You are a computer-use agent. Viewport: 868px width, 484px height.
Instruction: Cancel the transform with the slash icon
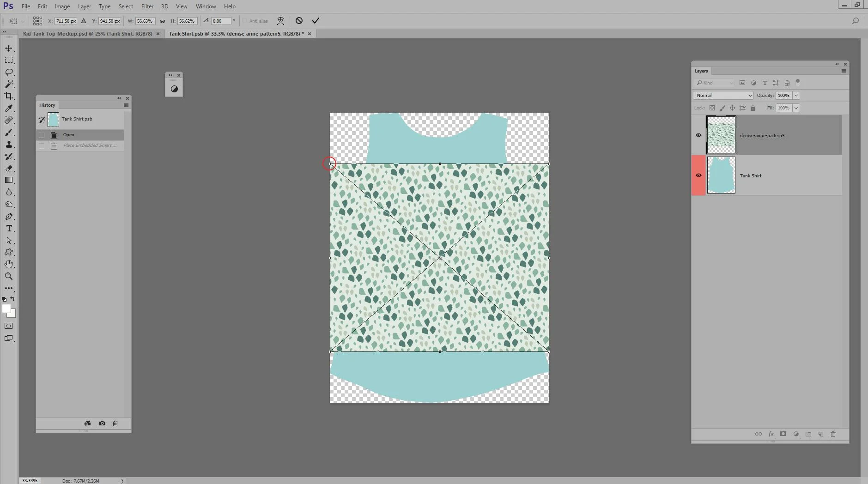299,20
